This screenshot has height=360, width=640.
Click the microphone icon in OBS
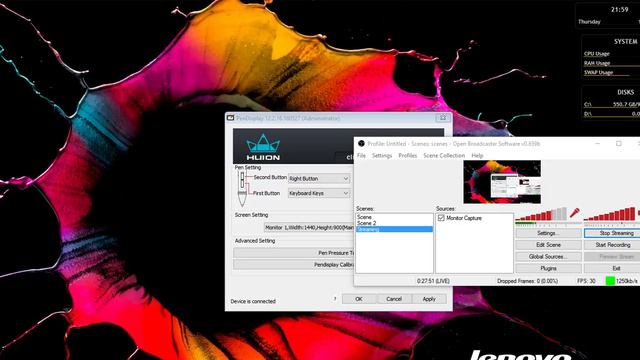coord(575,213)
